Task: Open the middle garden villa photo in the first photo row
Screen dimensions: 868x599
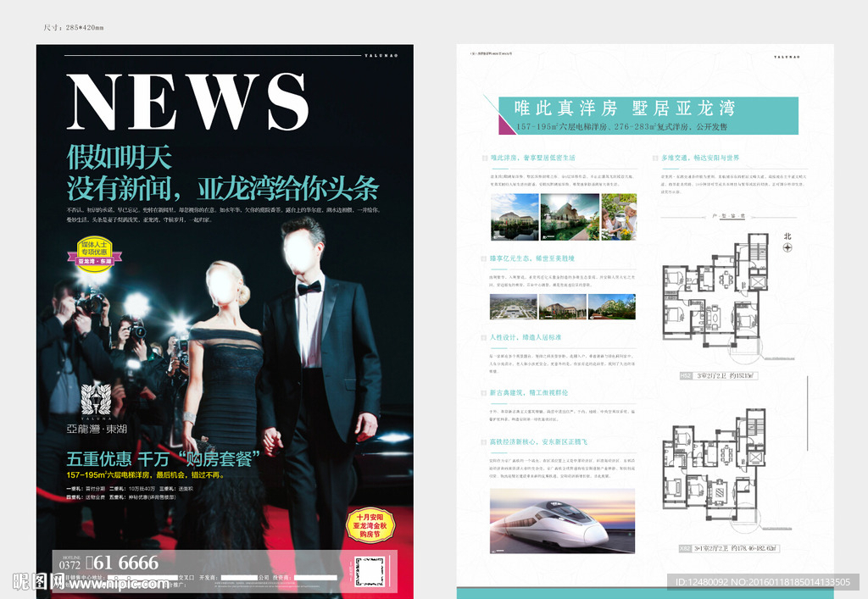Action: (x=570, y=216)
